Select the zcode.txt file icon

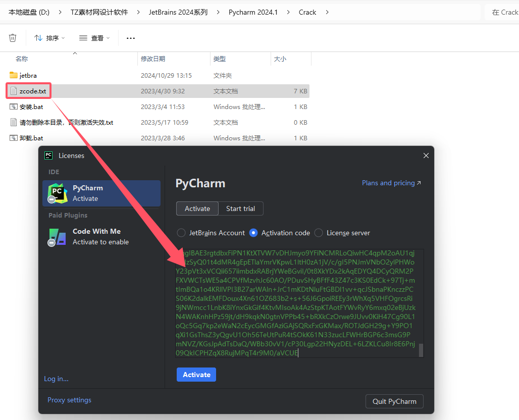tap(14, 91)
